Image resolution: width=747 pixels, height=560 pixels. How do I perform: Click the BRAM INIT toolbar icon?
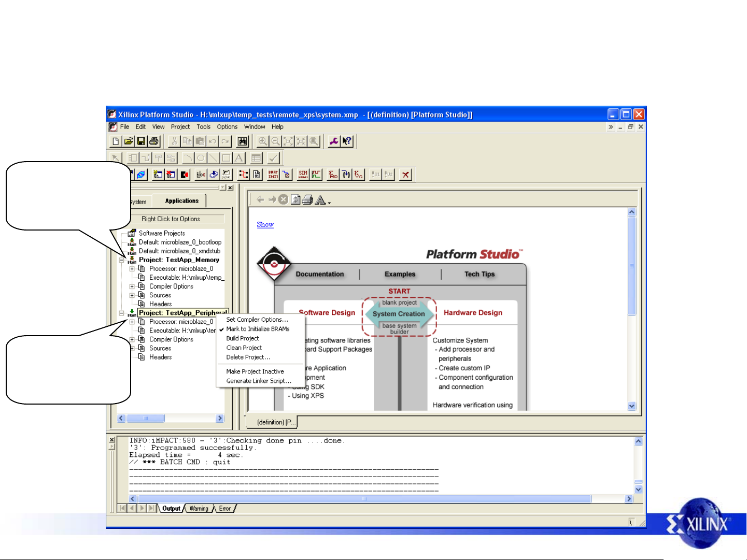coord(273,175)
